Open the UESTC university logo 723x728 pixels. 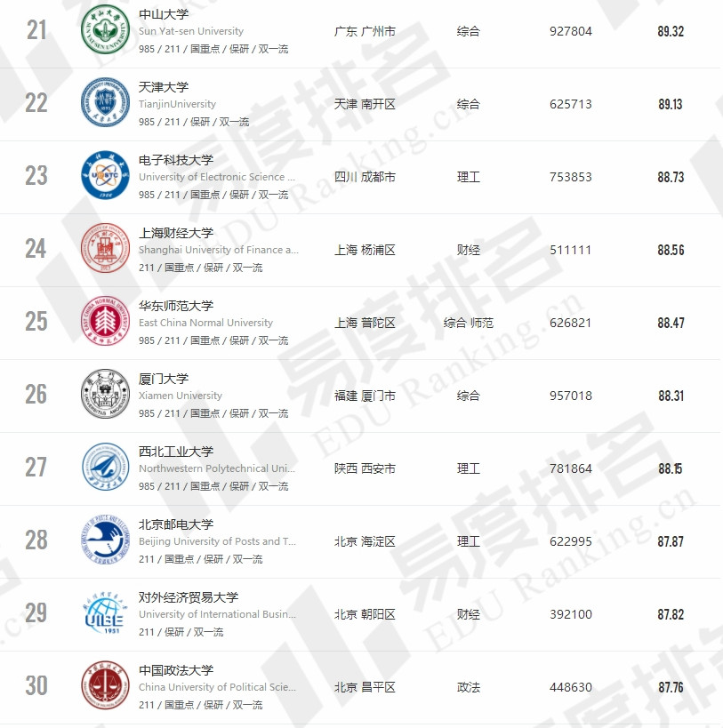(x=105, y=176)
